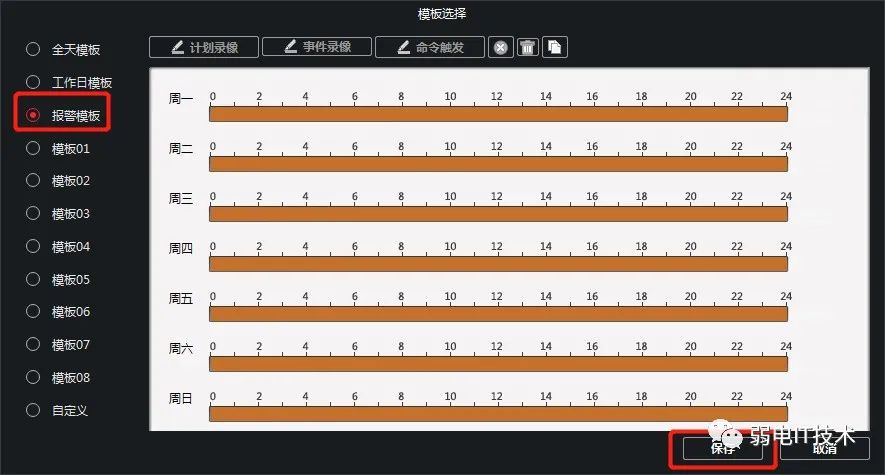Click the 周五 row label
This screenshot has height=475, width=885.
click(x=181, y=298)
